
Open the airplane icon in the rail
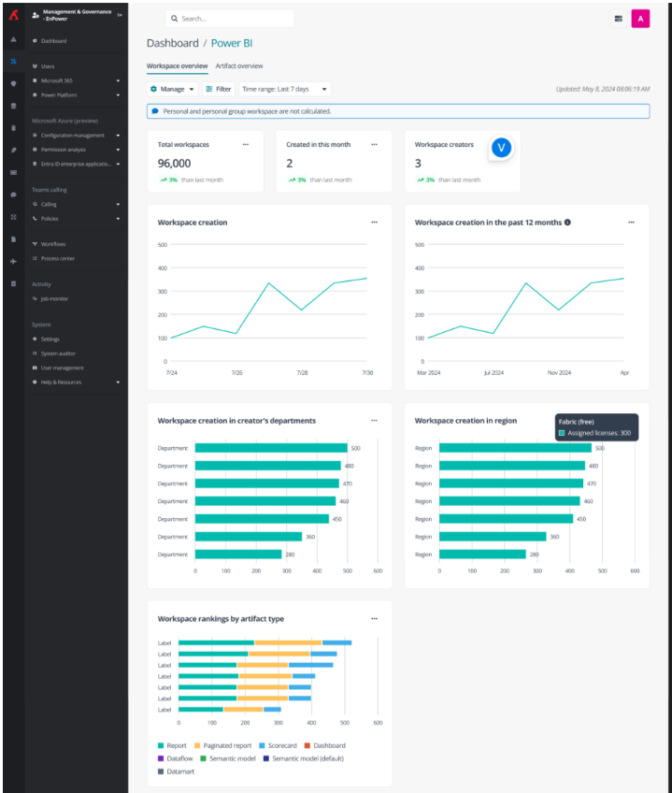pos(14,262)
